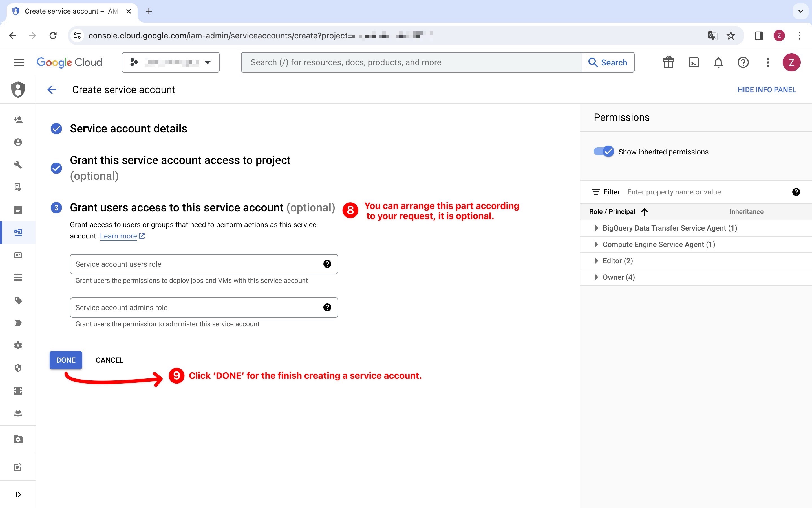Show help for Service account users role
Screen dimensions: 812x508
point(327,264)
